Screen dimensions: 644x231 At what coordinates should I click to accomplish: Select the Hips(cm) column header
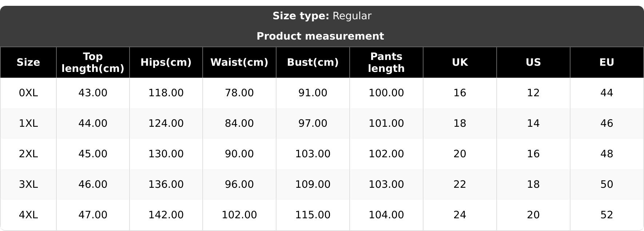(x=166, y=62)
